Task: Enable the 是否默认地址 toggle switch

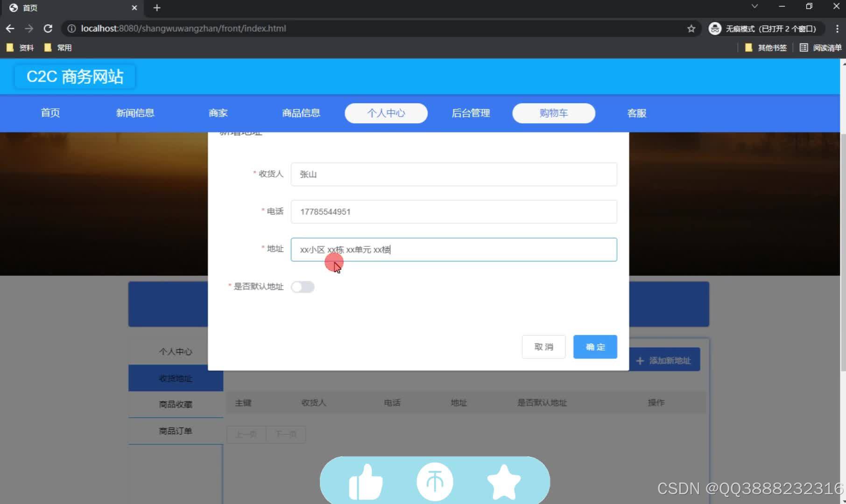Action: [303, 287]
